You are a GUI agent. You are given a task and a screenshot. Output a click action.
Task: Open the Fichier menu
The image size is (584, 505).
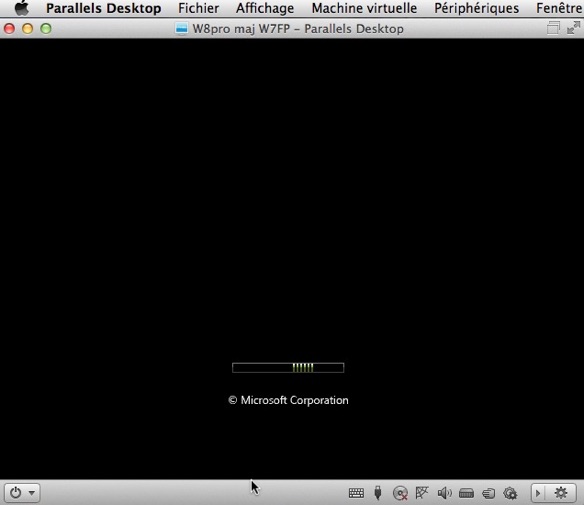(198, 8)
